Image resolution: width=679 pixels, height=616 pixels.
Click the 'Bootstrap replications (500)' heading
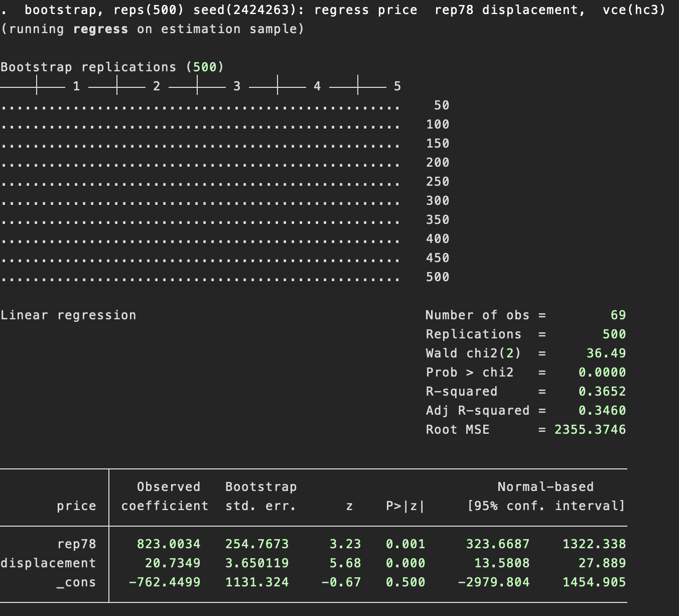pos(112,67)
